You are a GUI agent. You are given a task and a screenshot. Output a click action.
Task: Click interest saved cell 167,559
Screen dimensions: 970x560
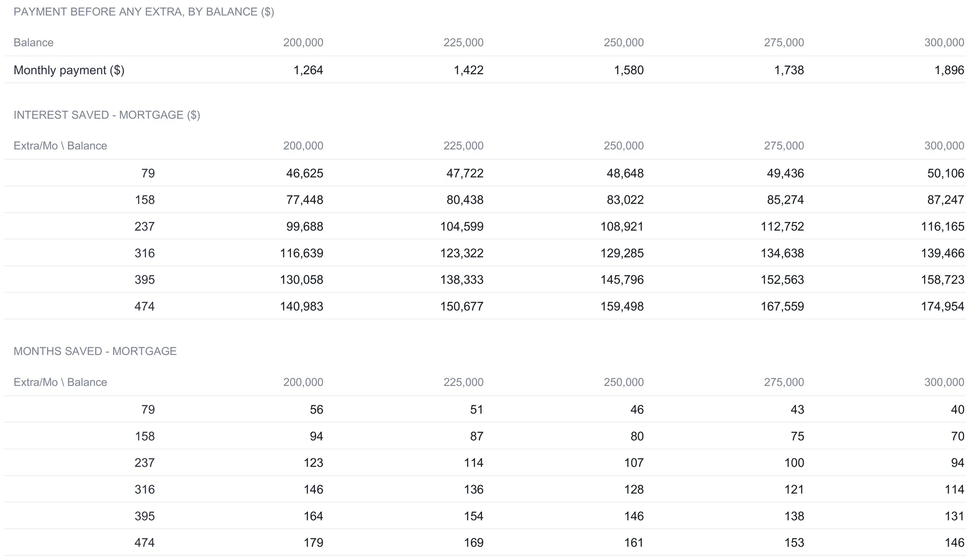[782, 306]
